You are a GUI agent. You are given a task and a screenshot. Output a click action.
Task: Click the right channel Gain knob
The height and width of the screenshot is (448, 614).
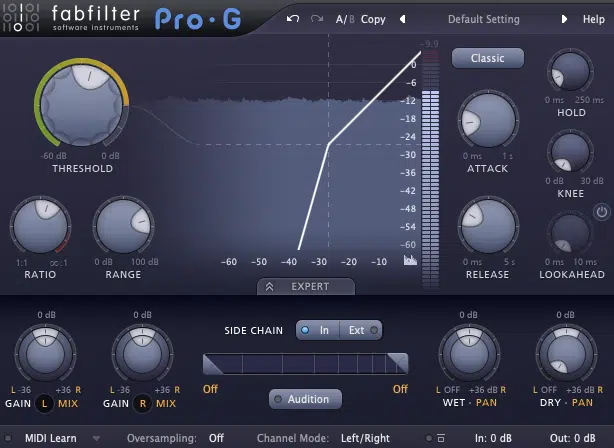point(143,354)
